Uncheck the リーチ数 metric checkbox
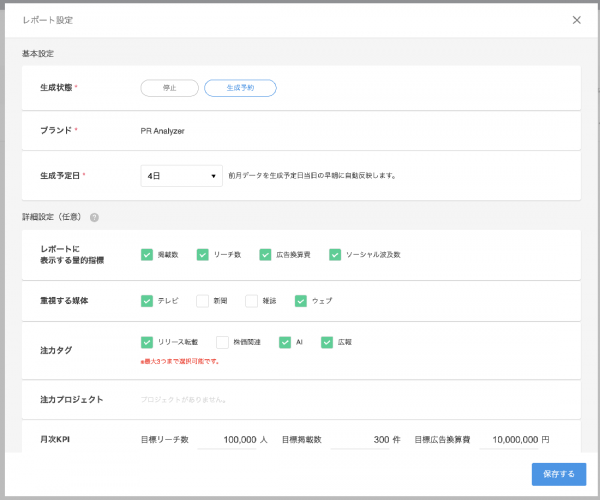This screenshot has width=600, height=500. [x=203, y=255]
